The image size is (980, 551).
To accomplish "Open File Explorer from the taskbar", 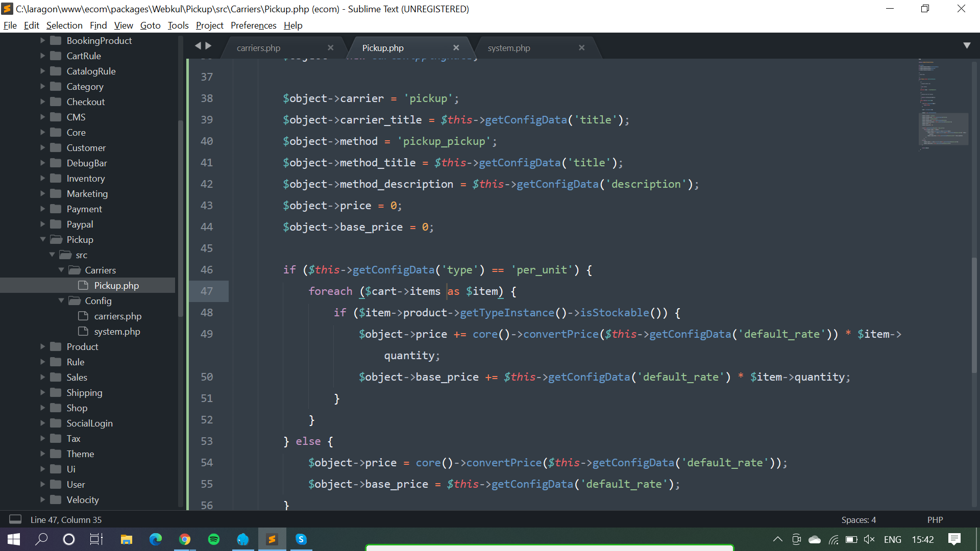I will point(126,539).
